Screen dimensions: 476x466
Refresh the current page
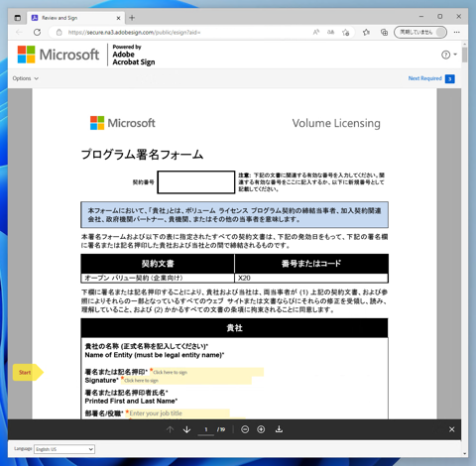click(37, 33)
